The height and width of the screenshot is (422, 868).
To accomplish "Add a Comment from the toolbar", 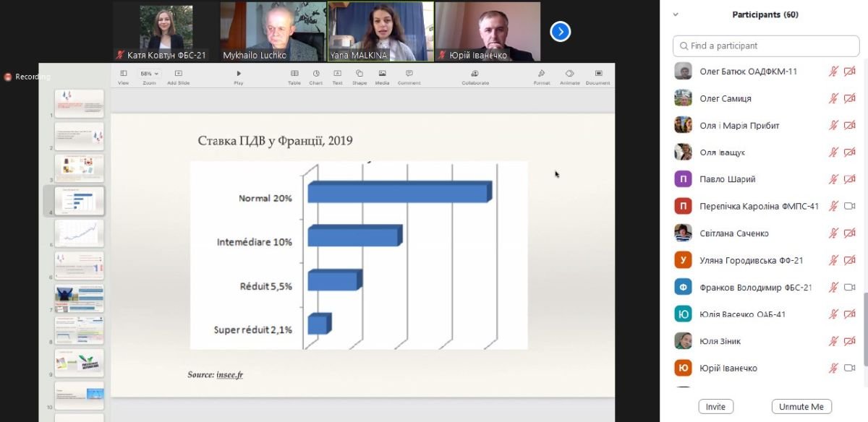I will 409,77.
